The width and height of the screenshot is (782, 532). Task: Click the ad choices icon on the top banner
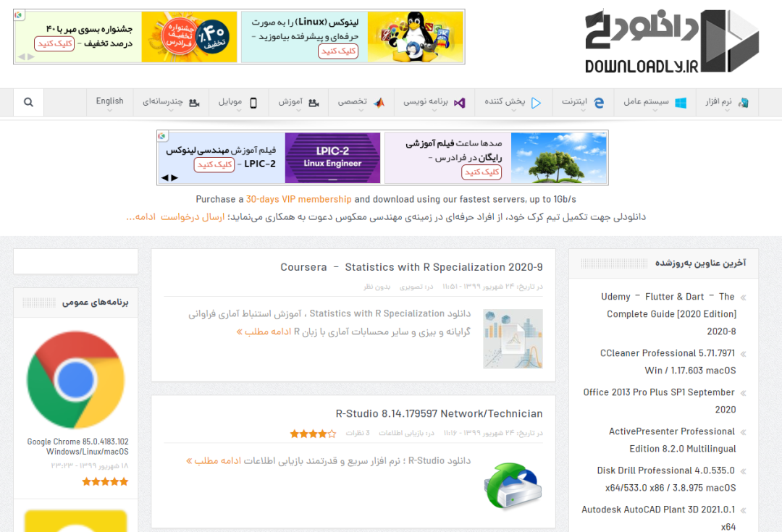coord(18,14)
